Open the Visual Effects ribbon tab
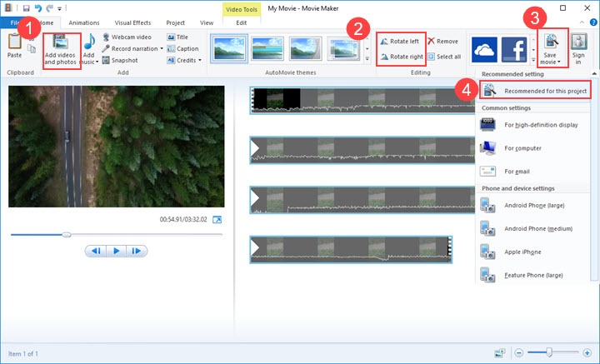This screenshot has width=600, height=364. coord(132,22)
